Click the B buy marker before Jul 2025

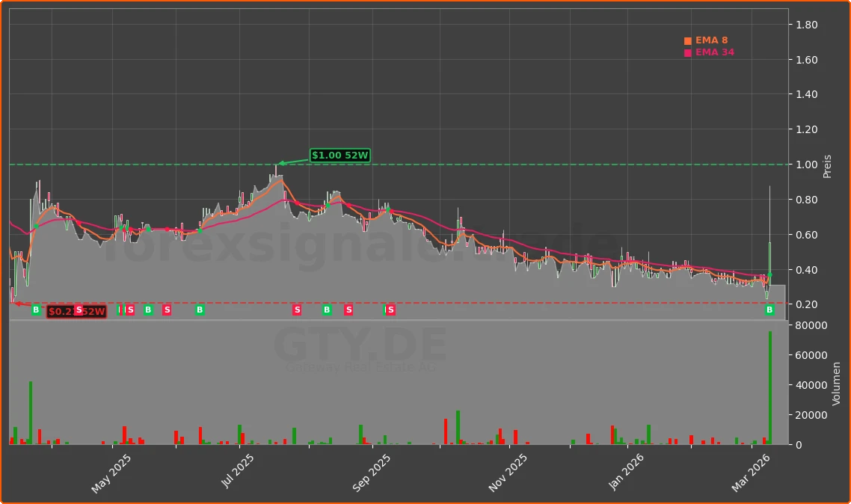click(200, 310)
